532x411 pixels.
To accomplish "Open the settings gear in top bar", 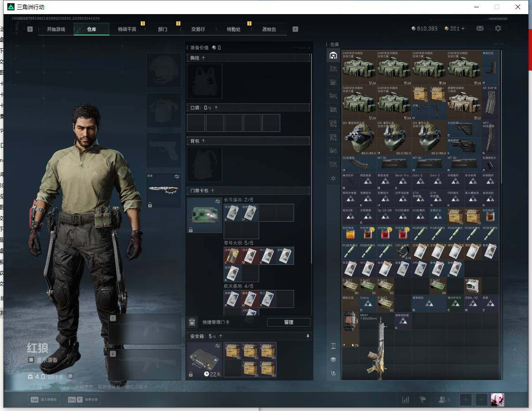I will [498, 29].
